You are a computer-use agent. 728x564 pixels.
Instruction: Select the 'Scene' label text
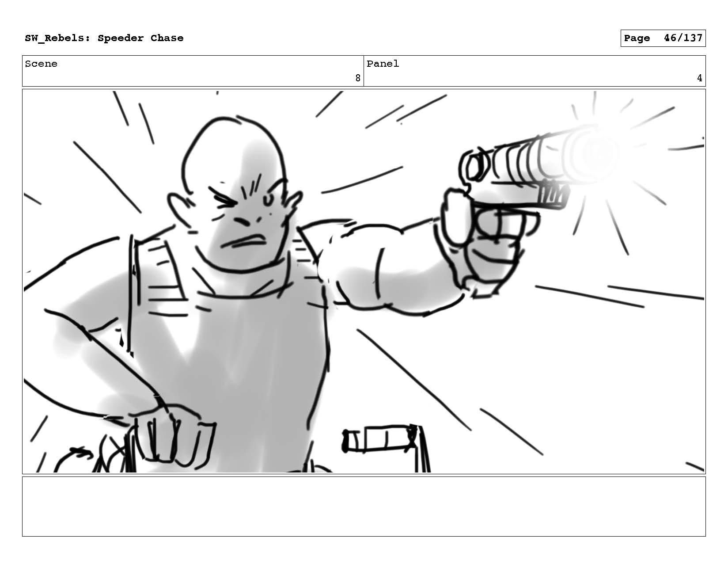pos(41,64)
